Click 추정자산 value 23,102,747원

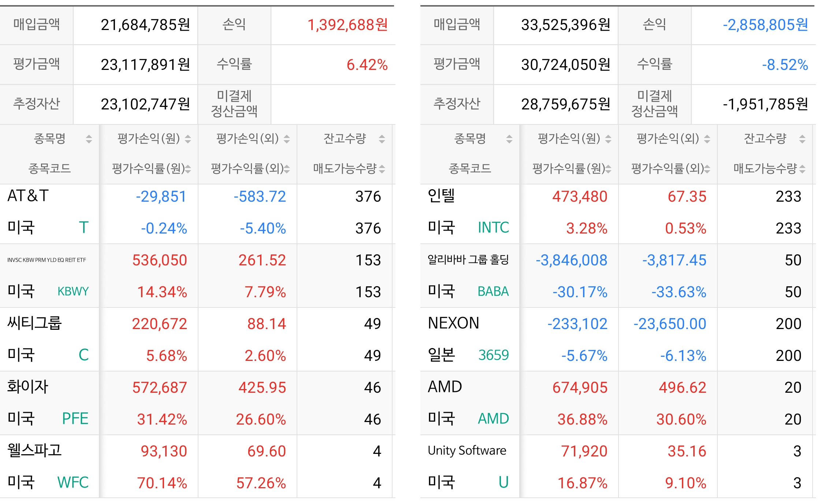pos(145,104)
